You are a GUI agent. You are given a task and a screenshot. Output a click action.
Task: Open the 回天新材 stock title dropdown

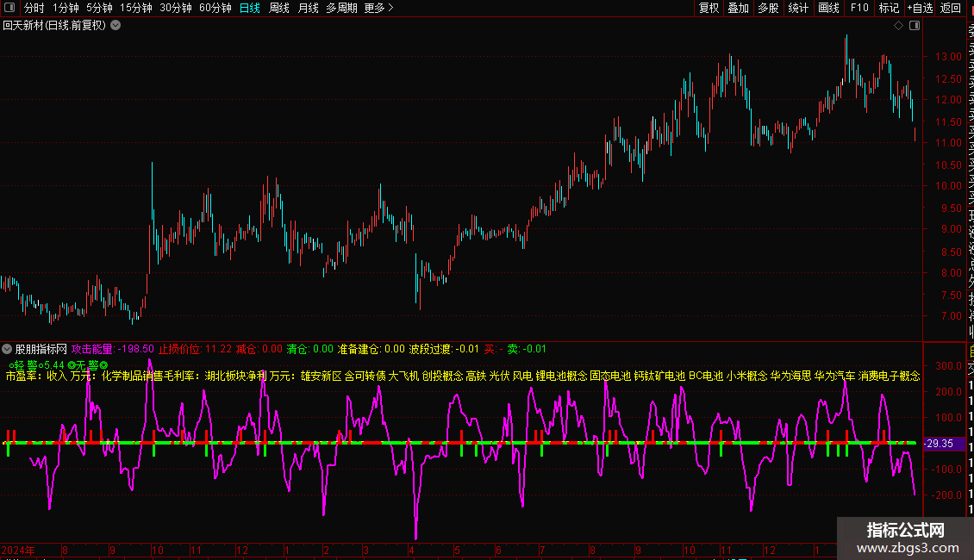(116, 26)
